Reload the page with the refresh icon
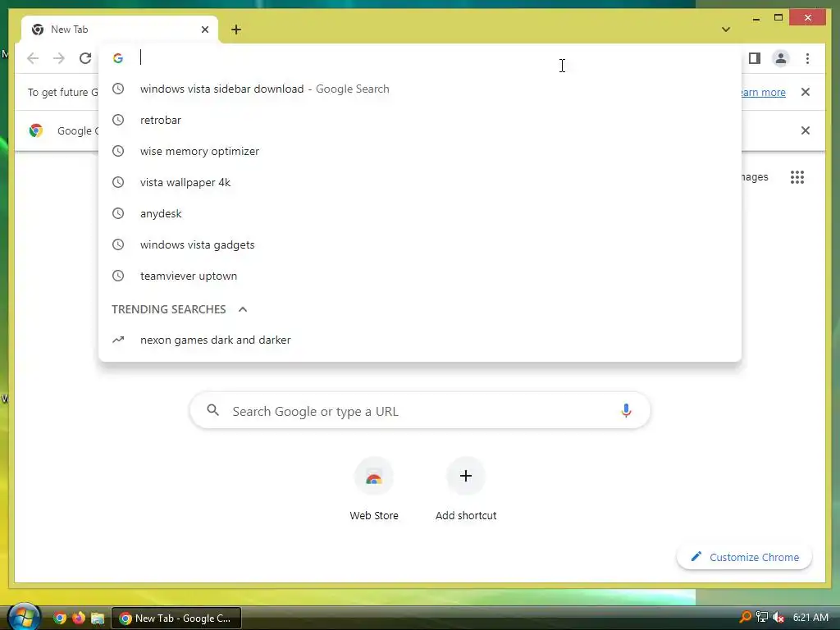Screen dimensions: 840x630 click(x=85, y=58)
